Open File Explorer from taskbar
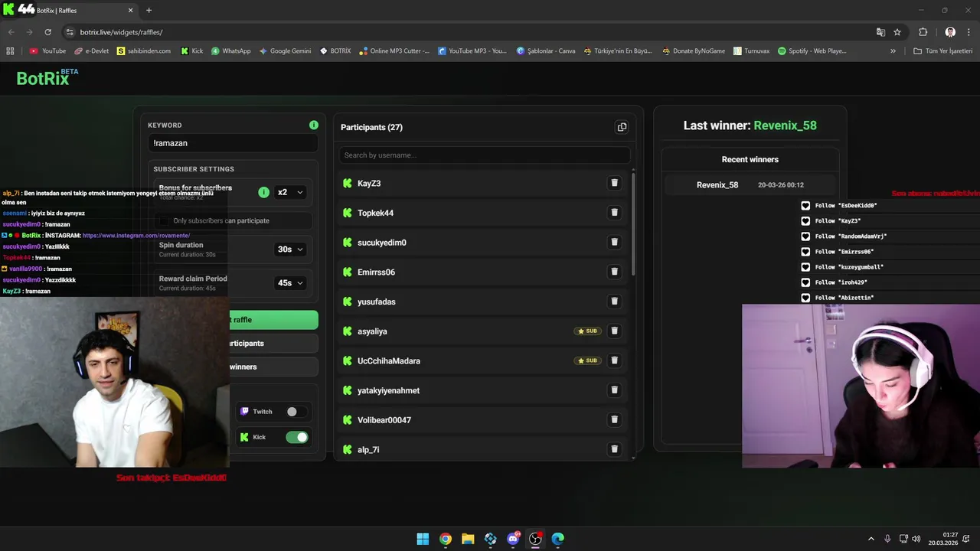Viewport: 980px width, 551px height. pyautogui.click(x=468, y=539)
